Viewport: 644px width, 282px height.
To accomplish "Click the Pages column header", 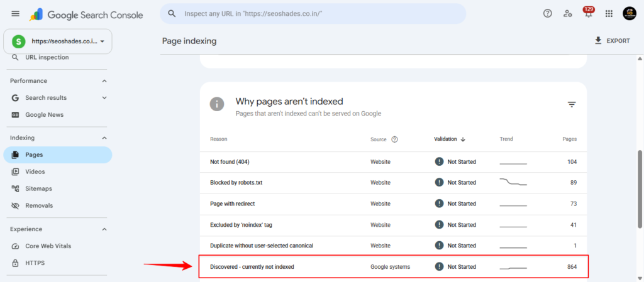I will coord(570,139).
